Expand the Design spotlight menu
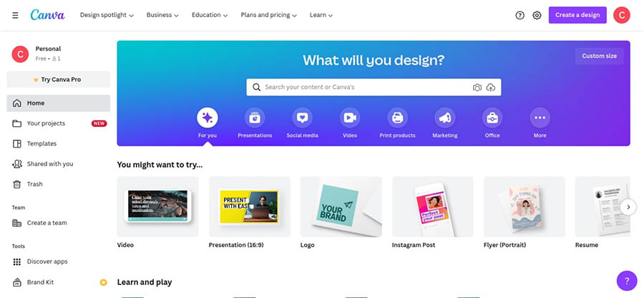Viewport: 644px width, 298px height. pyautogui.click(x=107, y=15)
